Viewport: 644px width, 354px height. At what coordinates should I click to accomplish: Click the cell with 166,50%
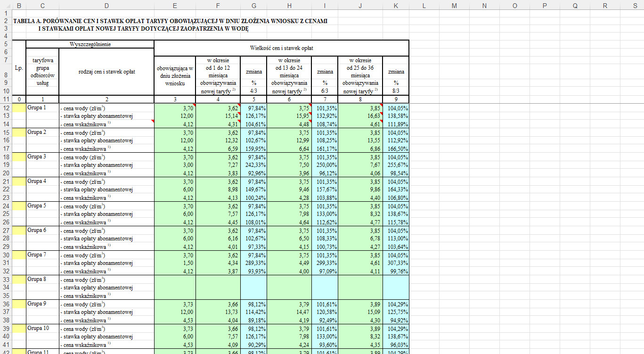click(396, 149)
